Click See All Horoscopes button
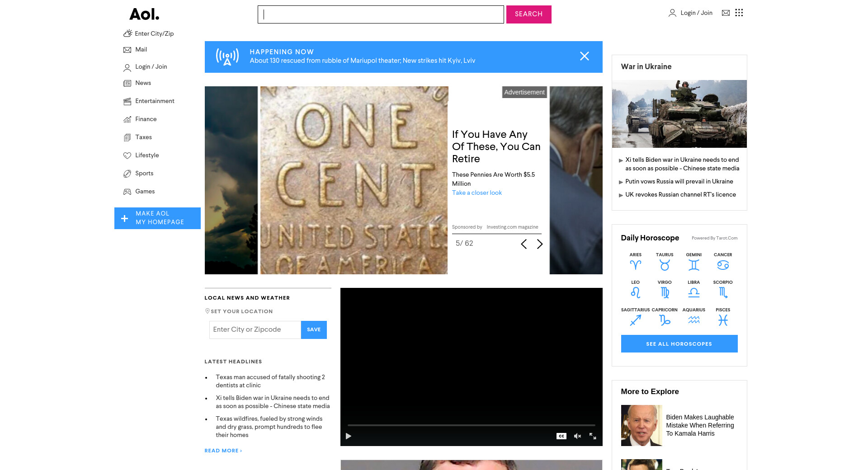 (679, 344)
